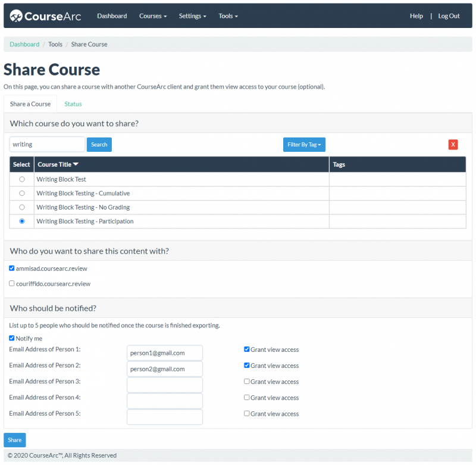Toggle the Notify me checkbox
The height and width of the screenshot is (465, 476).
[11, 338]
